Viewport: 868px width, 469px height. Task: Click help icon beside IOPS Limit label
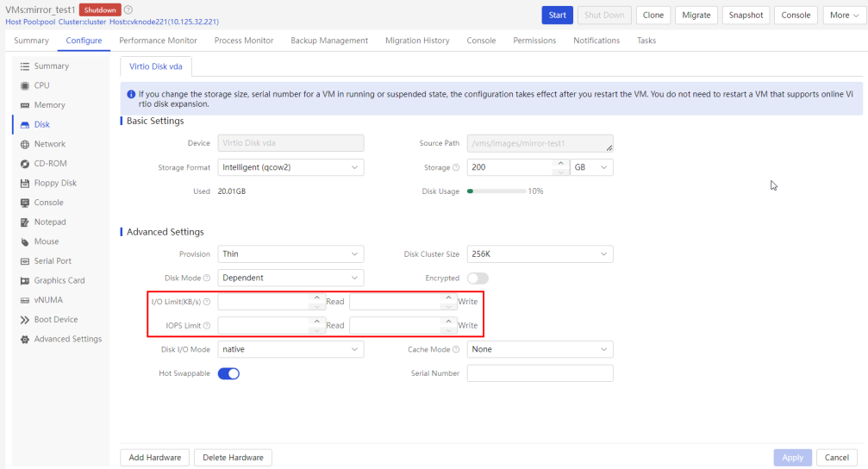coord(207,326)
